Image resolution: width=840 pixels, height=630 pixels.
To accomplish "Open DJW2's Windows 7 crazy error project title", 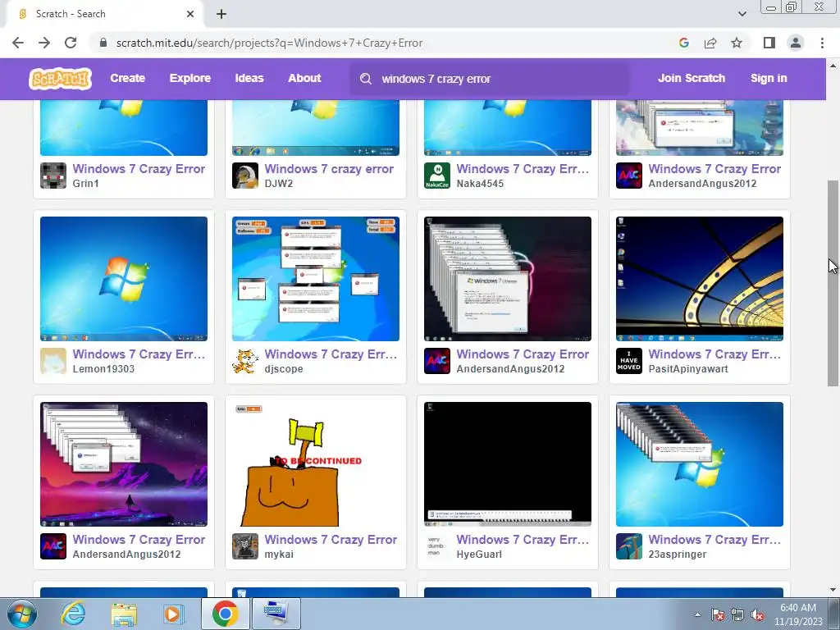I will coord(329,169).
